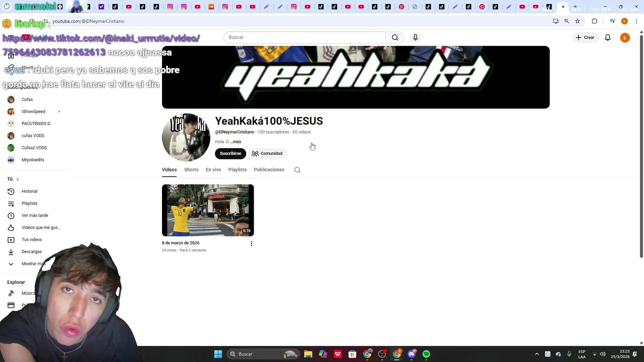Image resolution: width=644 pixels, height=362 pixels.
Task: Open Cufas subscription channel
Action: [x=27, y=100]
